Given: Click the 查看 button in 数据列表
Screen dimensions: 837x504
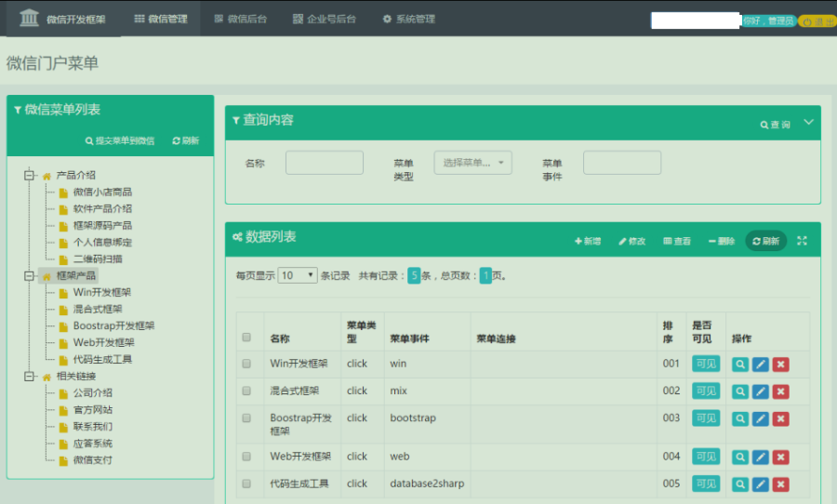Looking at the screenshot, I should [x=677, y=242].
